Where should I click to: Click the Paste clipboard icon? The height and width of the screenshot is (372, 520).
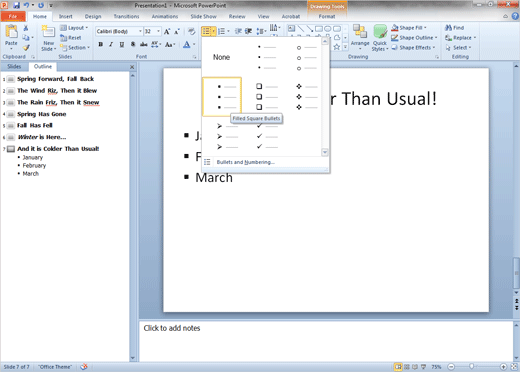point(11,32)
